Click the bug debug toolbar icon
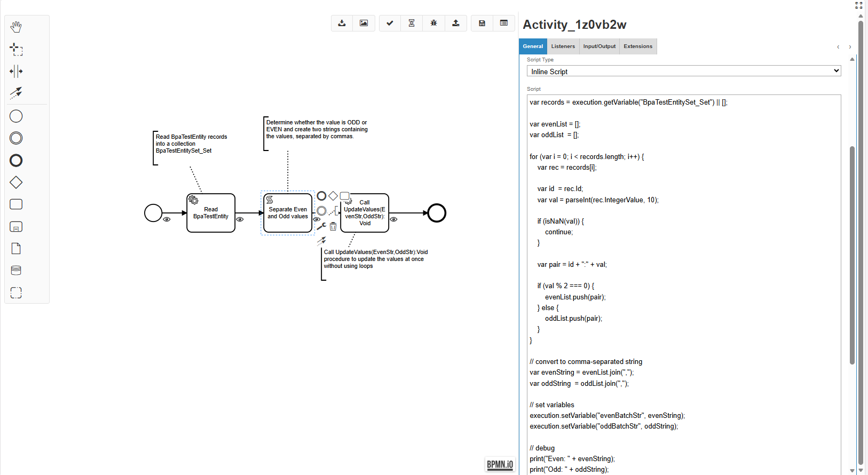The image size is (868, 475). point(433,23)
